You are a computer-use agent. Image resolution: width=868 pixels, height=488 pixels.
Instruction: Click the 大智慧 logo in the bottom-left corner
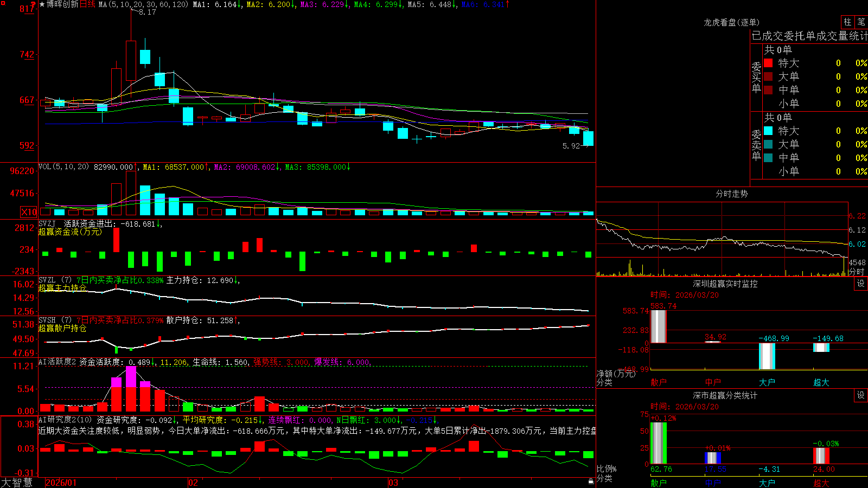(x=17, y=482)
